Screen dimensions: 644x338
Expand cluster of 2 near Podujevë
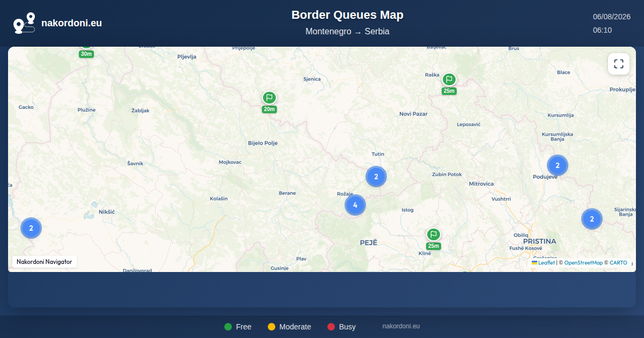558,165
